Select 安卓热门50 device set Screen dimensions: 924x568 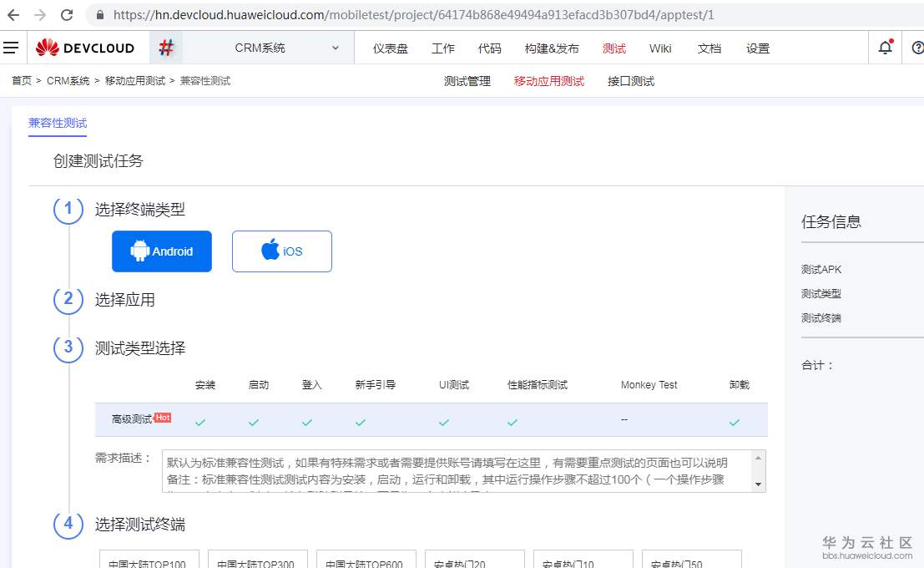pyautogui.click(x=691, y=560)
